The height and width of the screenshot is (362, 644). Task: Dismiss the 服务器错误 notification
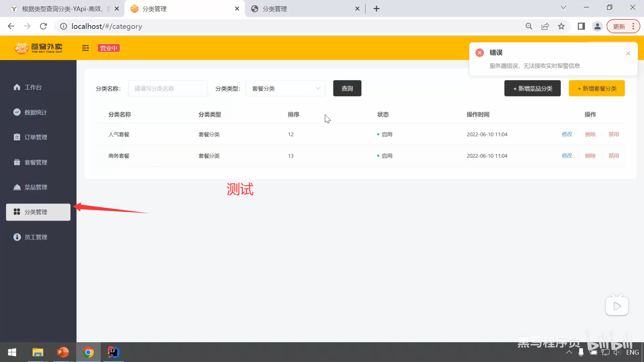click(x=628, y=53)
